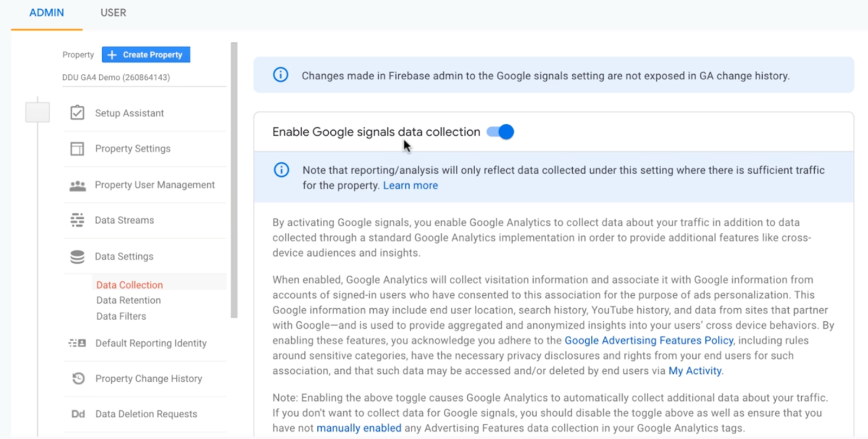Click the Setup Assistant checklist icon
Viewport: 868px width, 439px height.
(x=77, y=113)
